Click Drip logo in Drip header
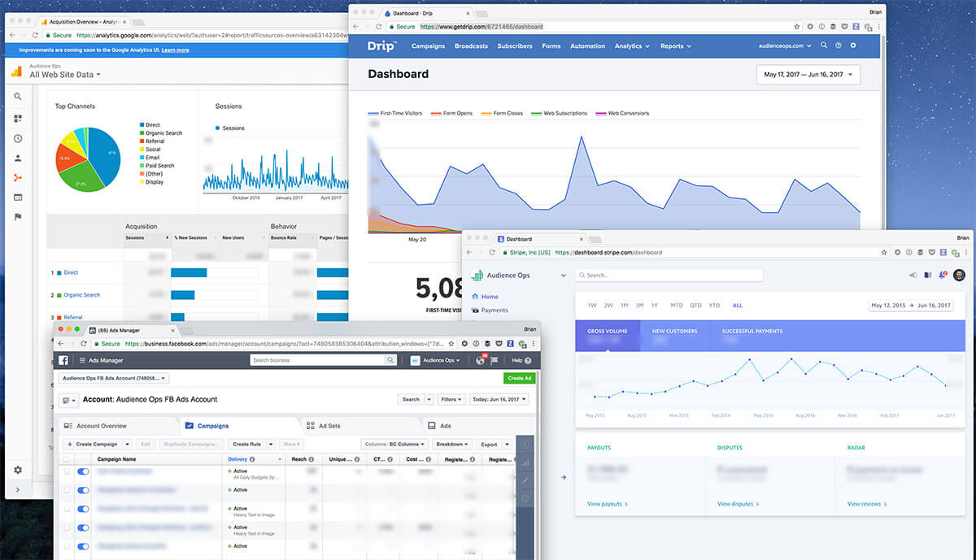Viewport: 976px width, 560px height. pyautogui.click(x=381, y=46)
